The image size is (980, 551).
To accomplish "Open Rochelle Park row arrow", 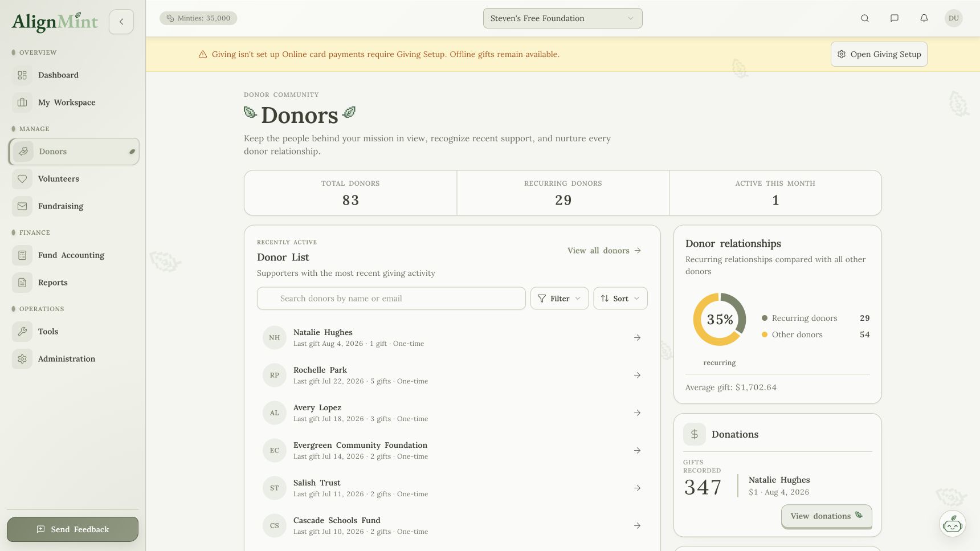I will [637, 376].
